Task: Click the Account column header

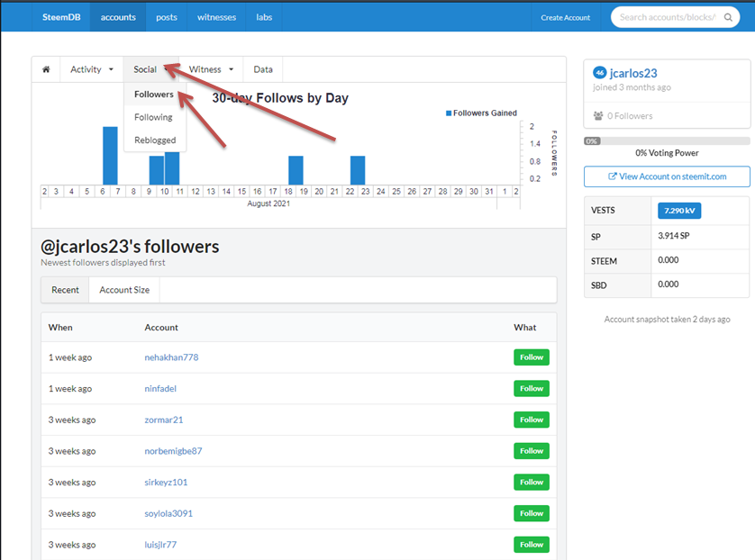Action: pos(161,327)
